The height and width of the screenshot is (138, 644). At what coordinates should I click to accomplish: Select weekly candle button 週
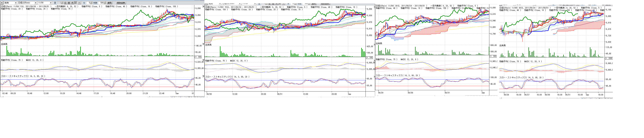pyautogui.click(x=69, y=3)
